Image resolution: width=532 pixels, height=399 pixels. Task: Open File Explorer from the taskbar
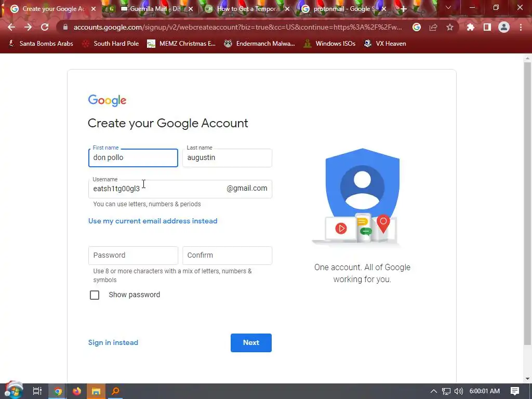(x=96, y=391)
